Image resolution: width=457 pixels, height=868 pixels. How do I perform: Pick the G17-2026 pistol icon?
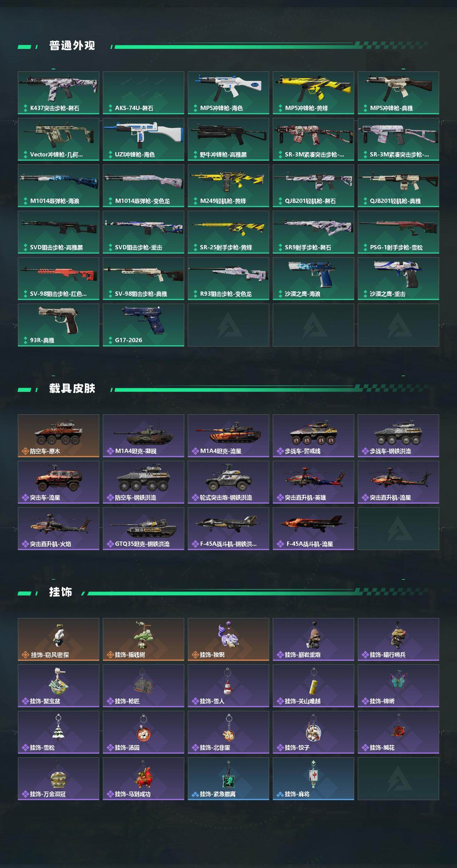[x=144, y=325]
